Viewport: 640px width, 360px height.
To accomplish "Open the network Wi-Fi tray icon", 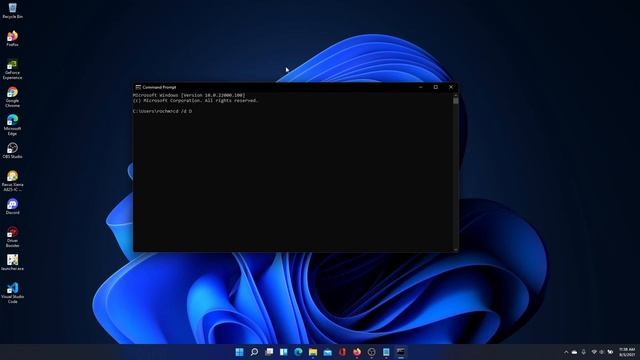I will (594, 352).
